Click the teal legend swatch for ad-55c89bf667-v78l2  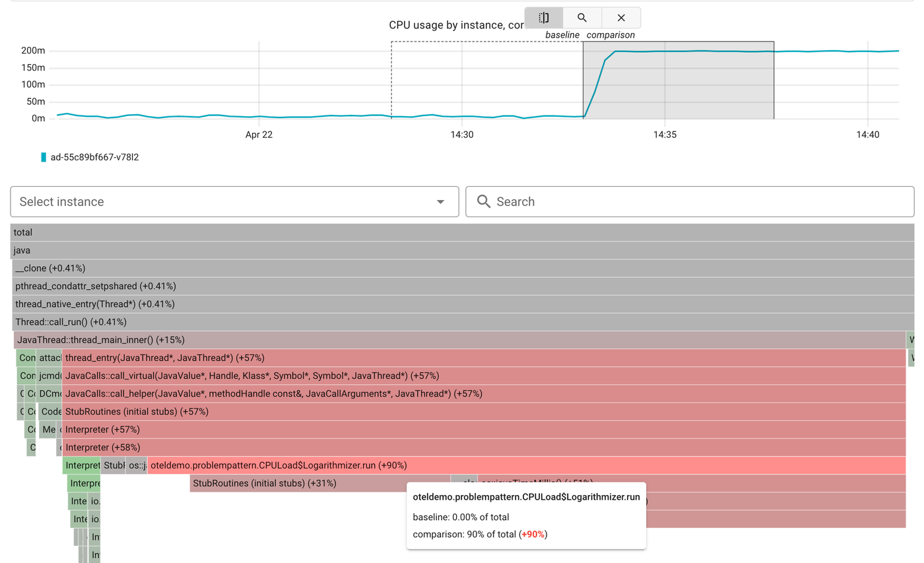44,157
